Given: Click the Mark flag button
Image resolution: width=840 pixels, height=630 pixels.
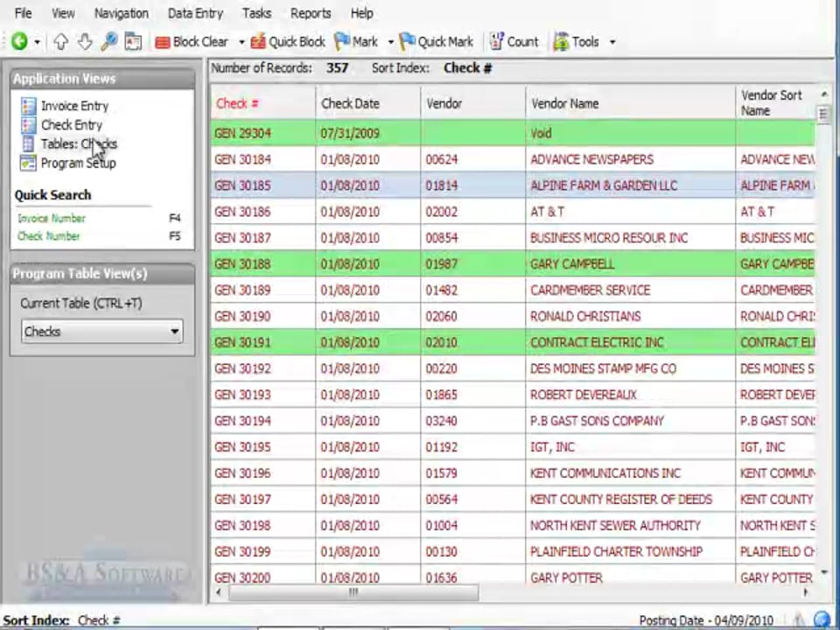Looking at the screenshot, I should point(356,42).
